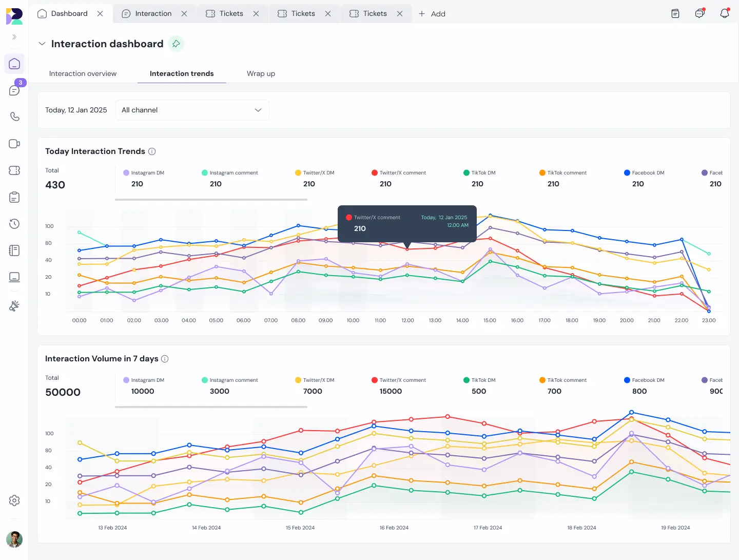Open the video call sidebar icon
The image size is (739, 560).
14,144
